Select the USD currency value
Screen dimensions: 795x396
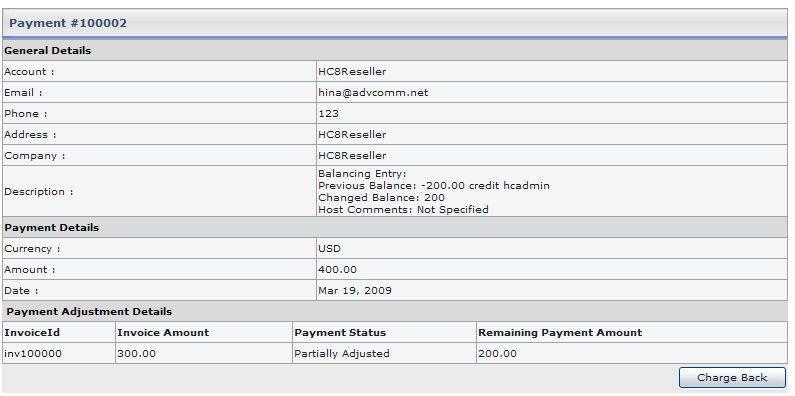click(x=330, y=248)
